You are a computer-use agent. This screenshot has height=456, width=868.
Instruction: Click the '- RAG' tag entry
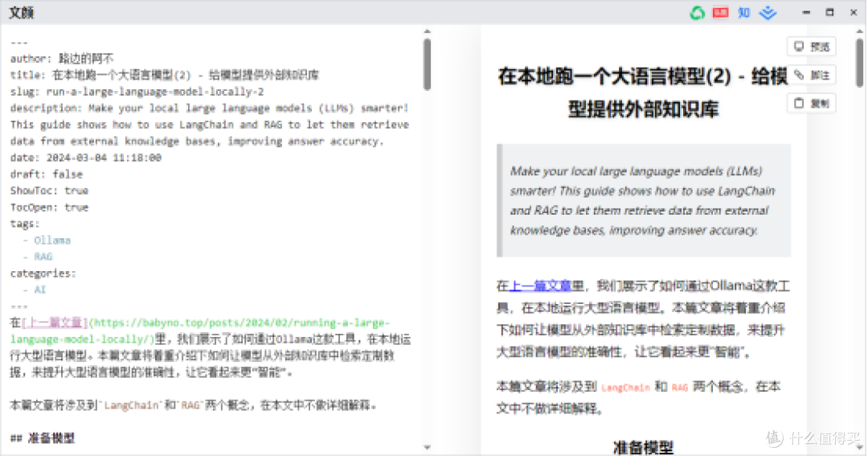click(x=38, y=257)
